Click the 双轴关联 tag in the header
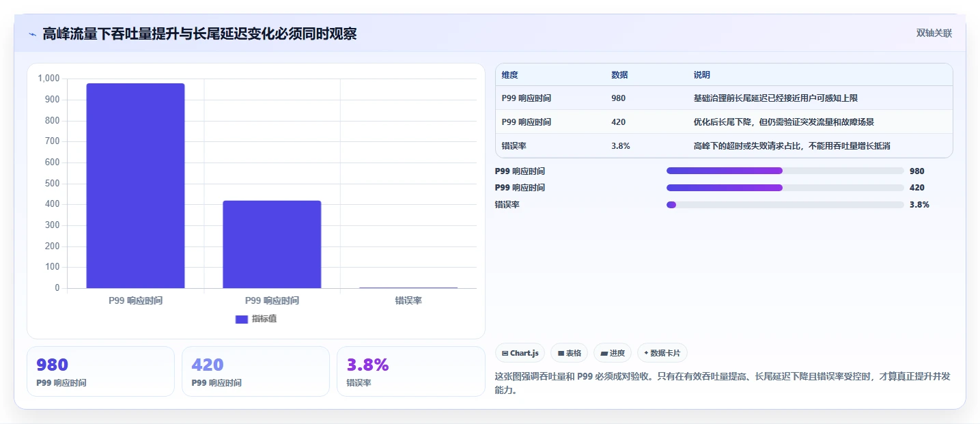This screenshot has height=424, width=980. click(934, 33)
